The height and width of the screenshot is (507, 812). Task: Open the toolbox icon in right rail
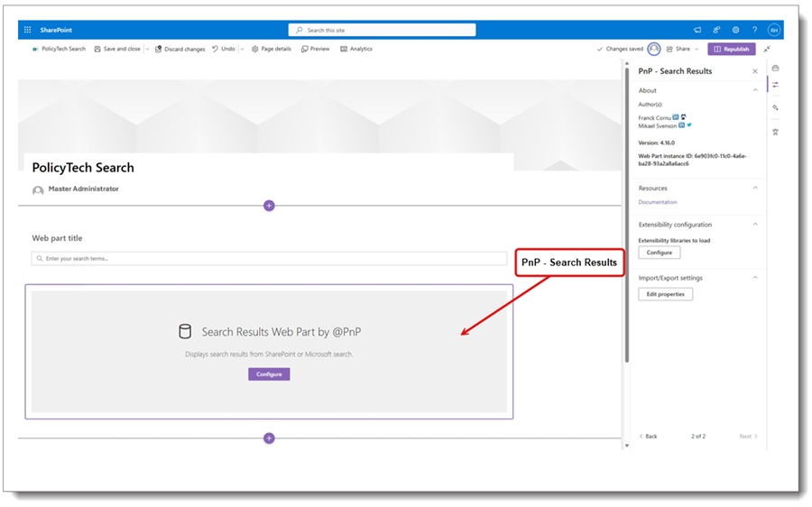(775, 68)
